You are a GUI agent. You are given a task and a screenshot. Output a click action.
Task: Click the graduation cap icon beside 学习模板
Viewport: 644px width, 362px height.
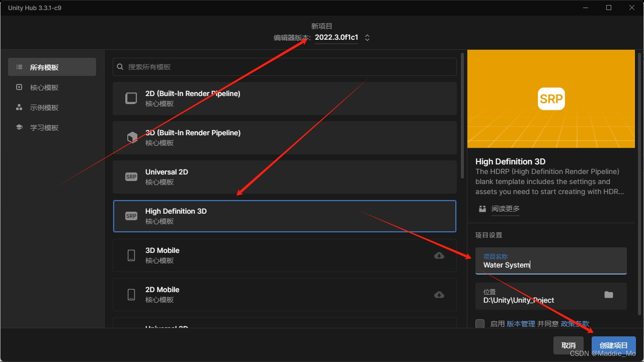click(x=19, y=127)
